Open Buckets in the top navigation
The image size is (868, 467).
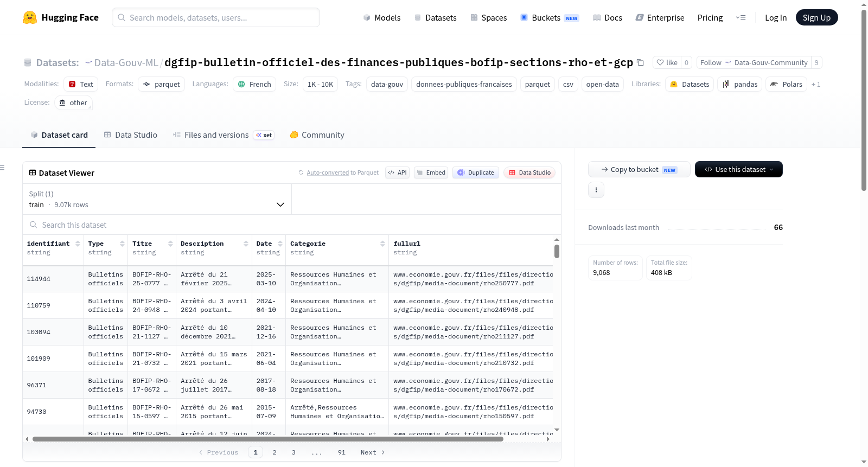coord(550,17)
